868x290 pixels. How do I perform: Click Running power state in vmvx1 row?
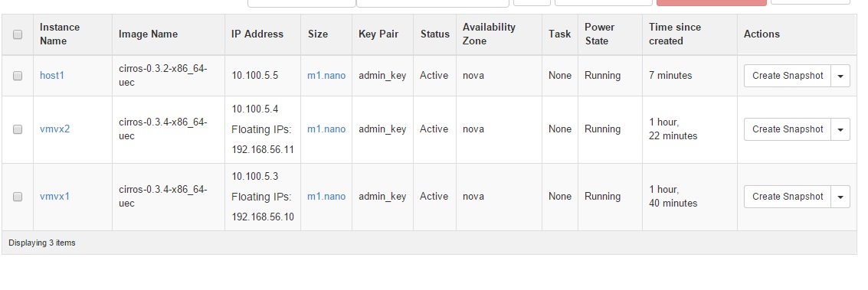602,197
